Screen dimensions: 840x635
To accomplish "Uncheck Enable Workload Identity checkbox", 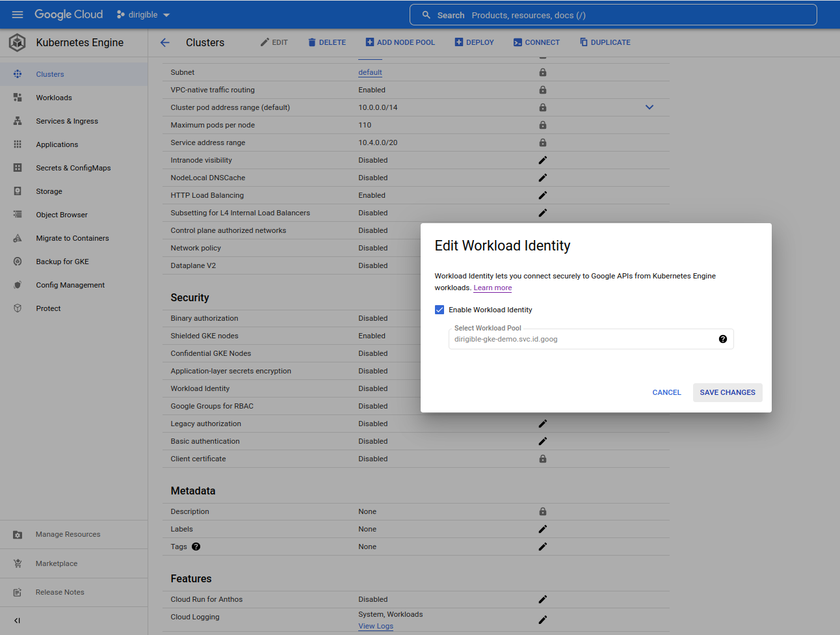I will point(440,310).
